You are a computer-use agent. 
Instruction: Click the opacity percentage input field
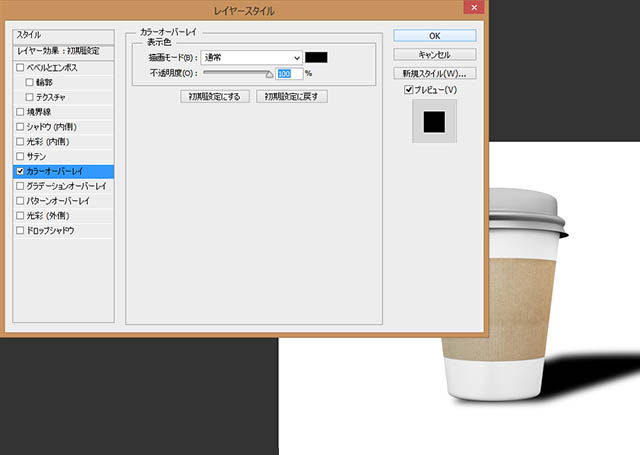[x=289, y=73]
